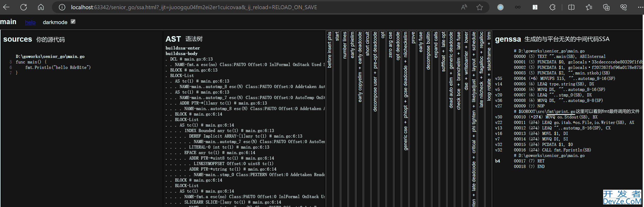
Task: Highlight value v7 in genssa
Action: click(497, 139)
